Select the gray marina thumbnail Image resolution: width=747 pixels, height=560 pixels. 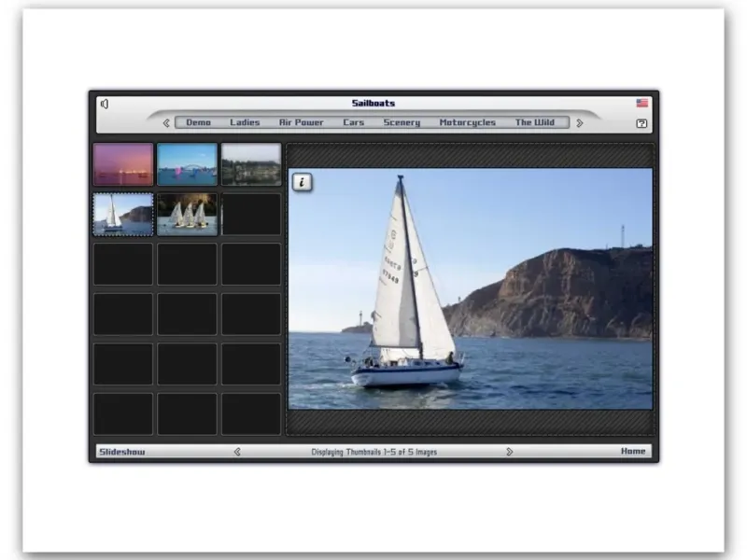(x=251, y=164)
